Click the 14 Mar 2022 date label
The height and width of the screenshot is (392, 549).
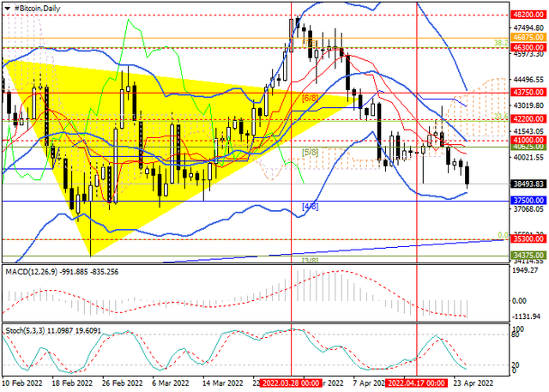point(223,383)
